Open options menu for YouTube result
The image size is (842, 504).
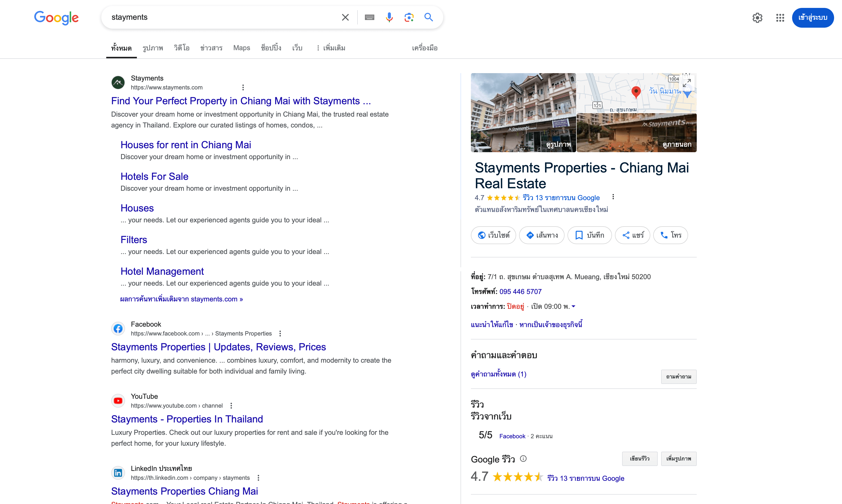pos(231,406)
